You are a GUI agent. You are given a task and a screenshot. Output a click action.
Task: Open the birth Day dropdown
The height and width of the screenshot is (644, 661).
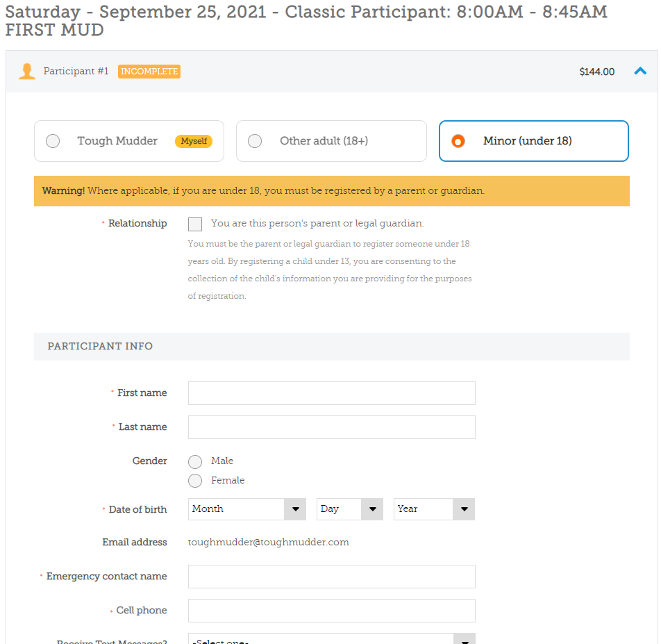[349, 509]
